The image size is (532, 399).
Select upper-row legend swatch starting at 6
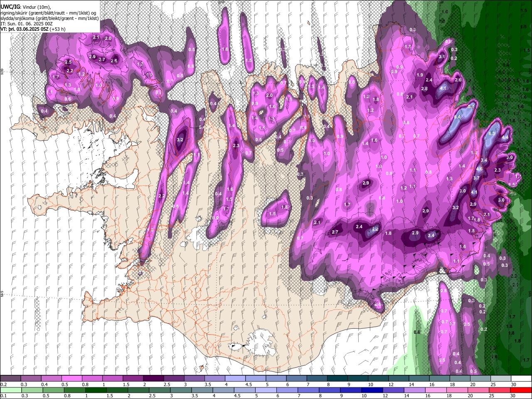point(297,379)
